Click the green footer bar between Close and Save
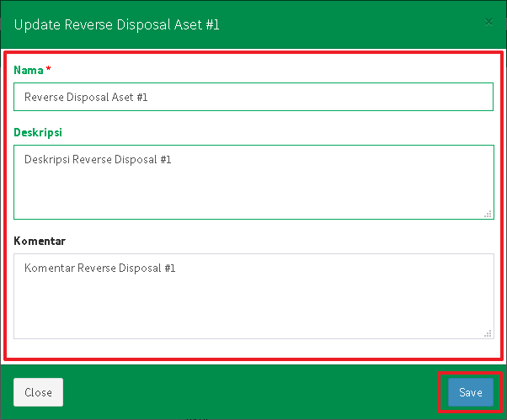 (x=253, y=392)
